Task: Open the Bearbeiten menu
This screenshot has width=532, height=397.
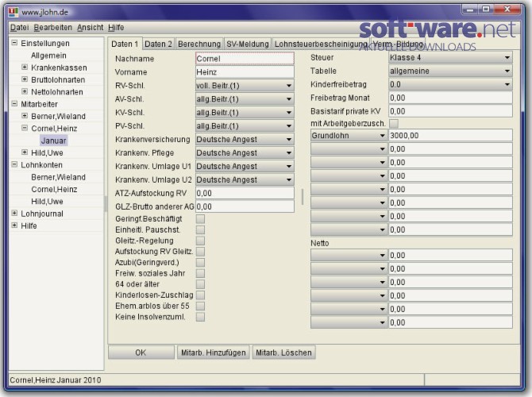Action: [53, 28]
